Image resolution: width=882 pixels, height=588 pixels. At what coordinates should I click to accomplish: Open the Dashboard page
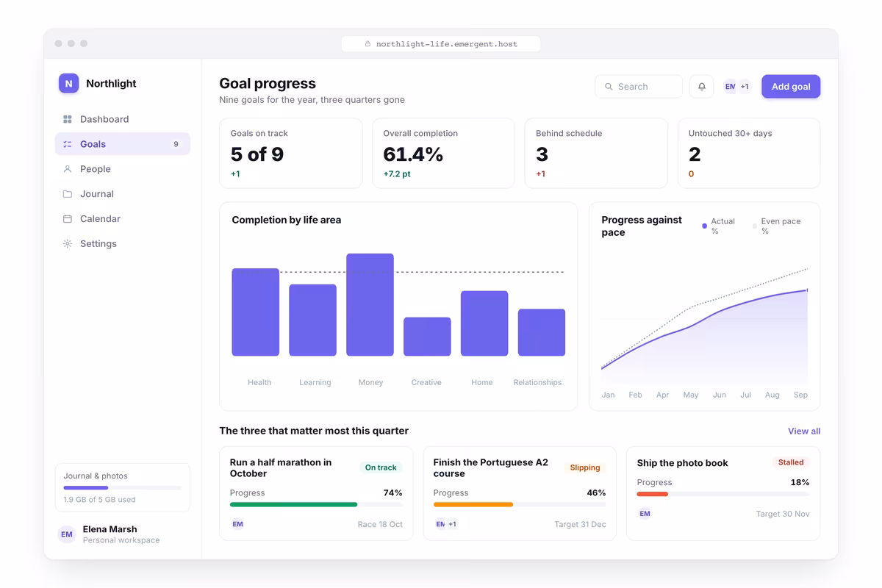(x=123, y=119)
